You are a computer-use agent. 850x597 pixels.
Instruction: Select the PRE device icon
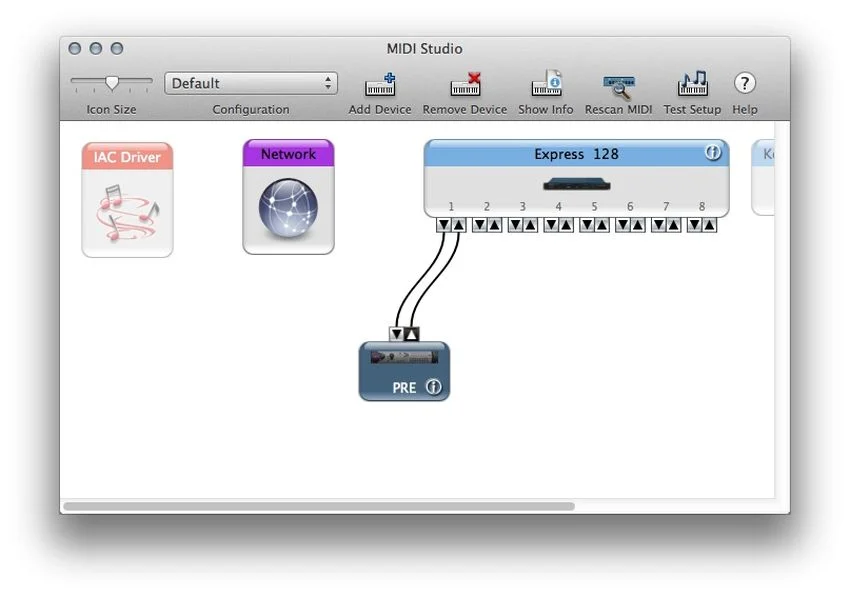[404, 371]
